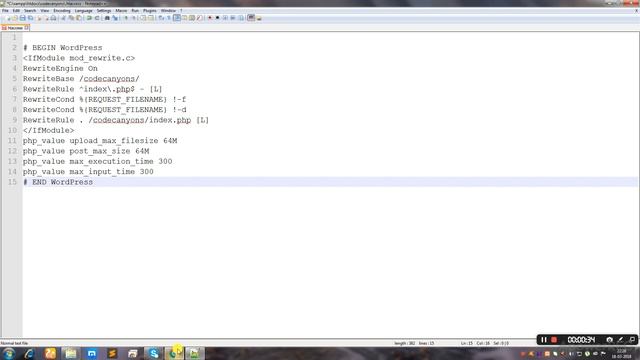Click line 2 '# BEGIN WordPress'
Viewport: 640px width, 360px height.
62,48
